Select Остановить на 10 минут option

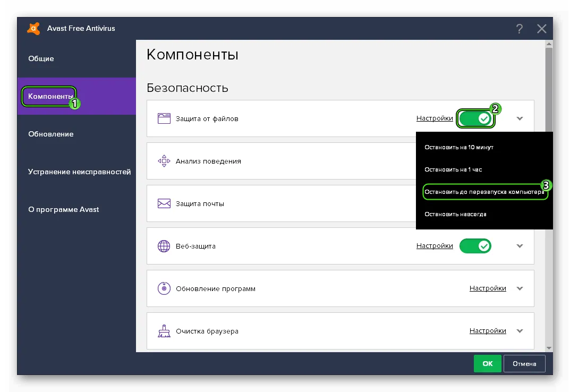tap(459, 147)
